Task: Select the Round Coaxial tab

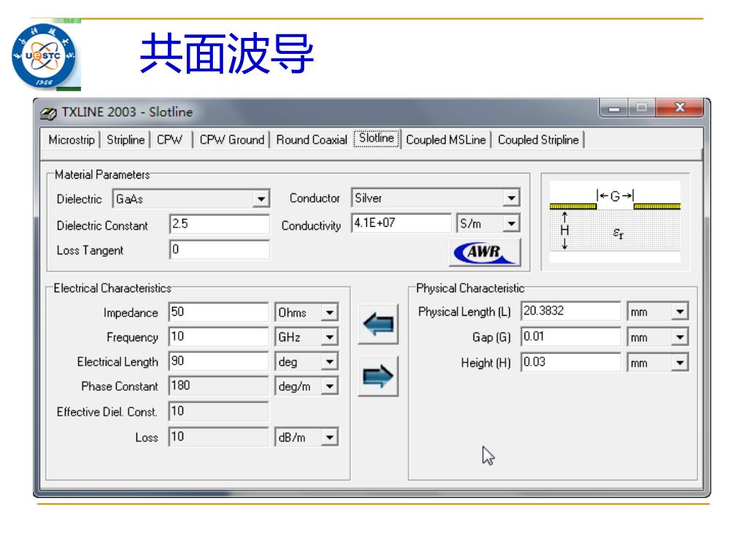Action: click(311, 140)
